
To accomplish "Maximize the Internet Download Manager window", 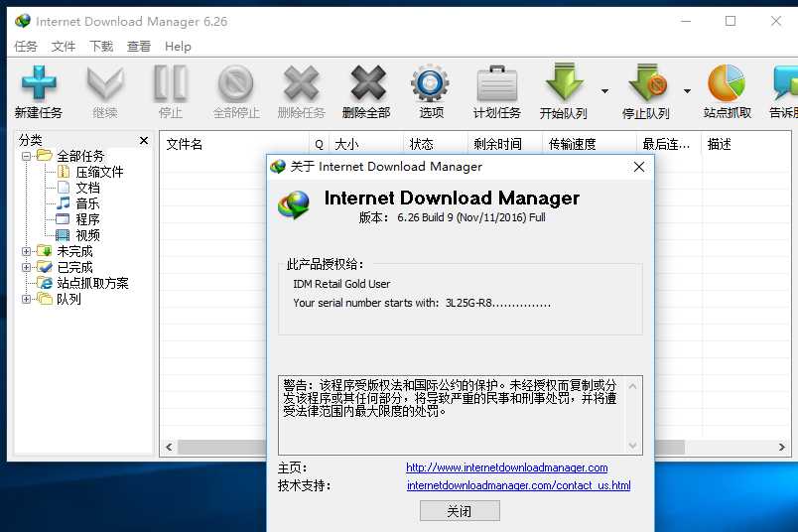I will [x=731, y=21].
